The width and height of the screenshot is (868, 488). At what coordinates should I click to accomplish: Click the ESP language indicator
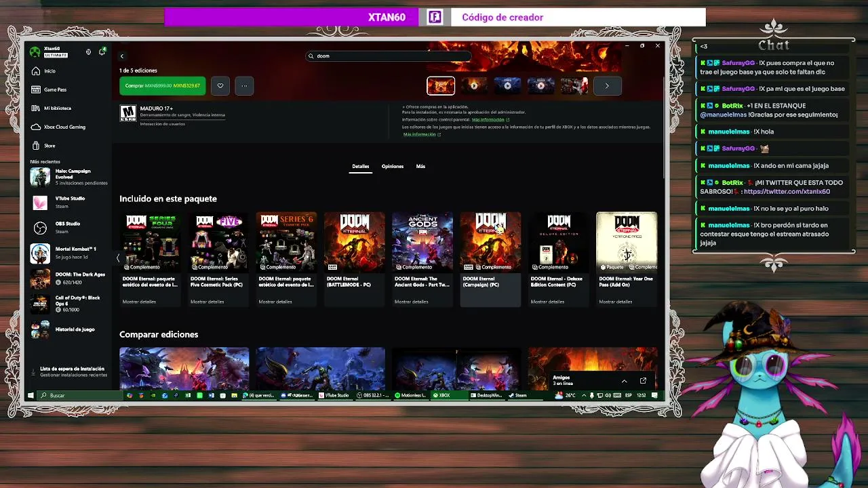(628, 395)
